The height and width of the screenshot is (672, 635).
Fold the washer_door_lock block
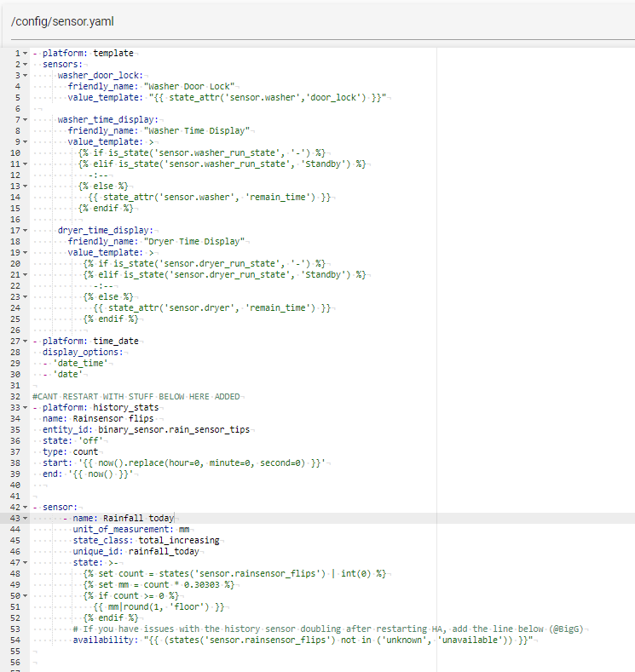pos(25,75)
